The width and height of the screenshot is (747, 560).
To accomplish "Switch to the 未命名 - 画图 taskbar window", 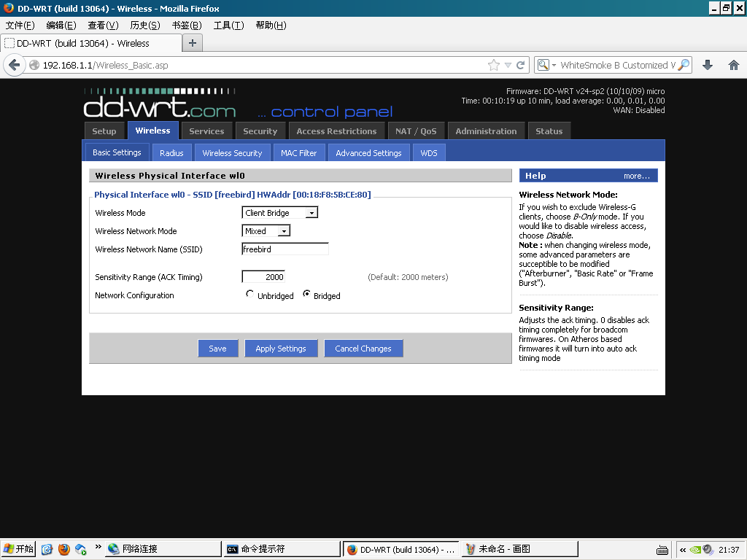I will coord(519,549).
